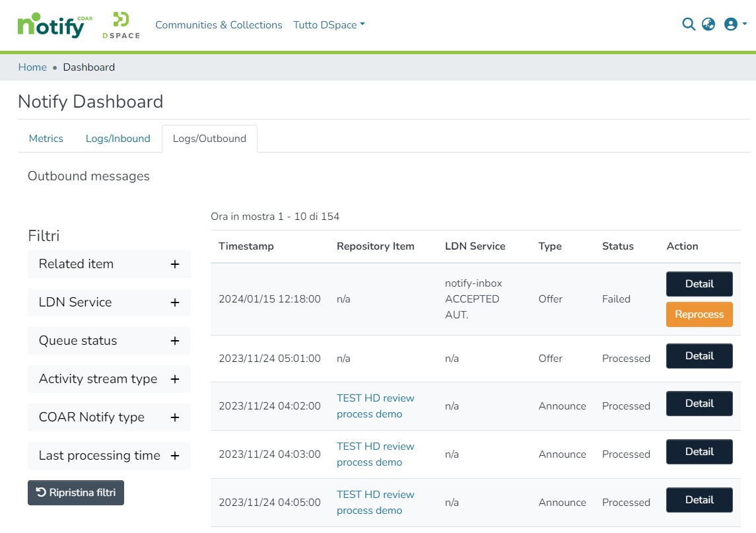
Task: Expand the Last processing time filter
Action: point(175,456)
